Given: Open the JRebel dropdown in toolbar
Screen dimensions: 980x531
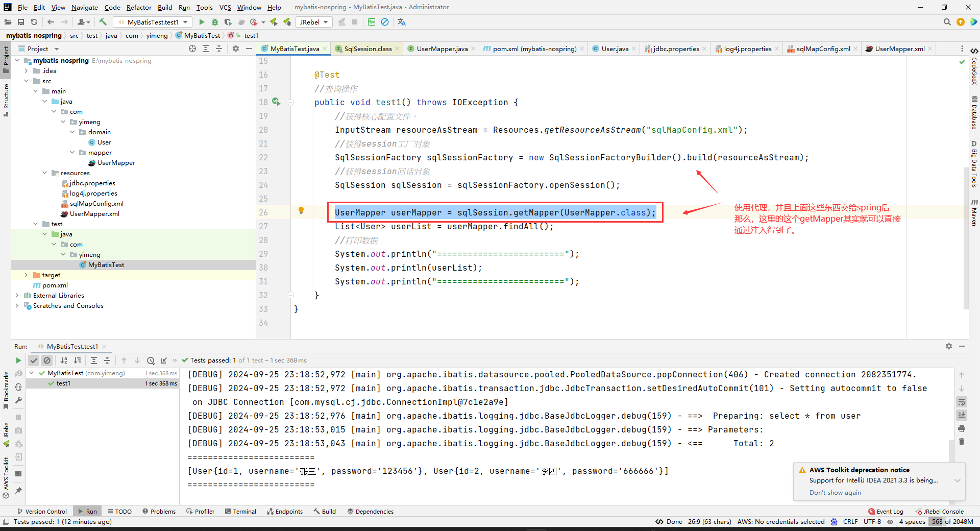Looking at the screenshot, I should pos(314,22).
